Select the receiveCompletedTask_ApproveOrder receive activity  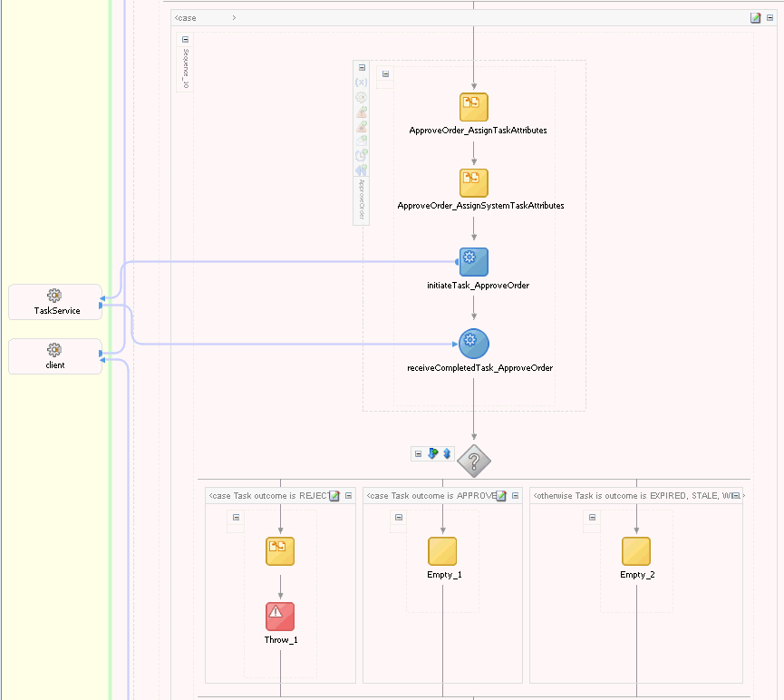point(472,343)
